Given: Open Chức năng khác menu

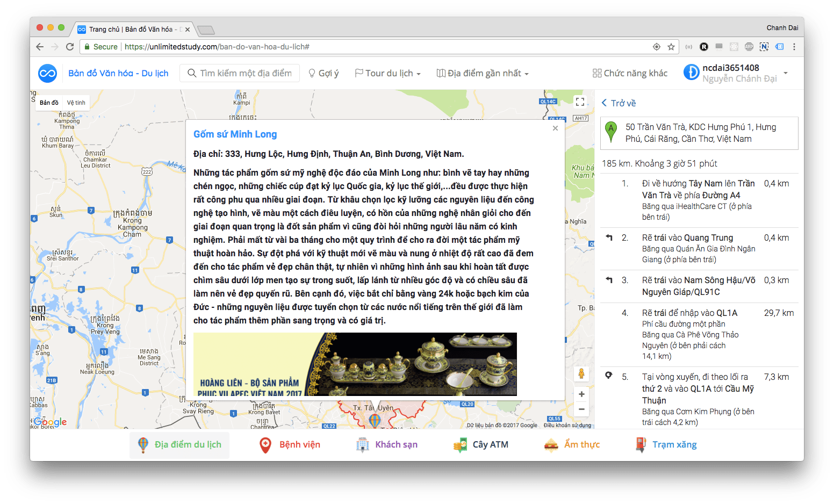Looking at the screenshot, I should (x=630, y=73).
